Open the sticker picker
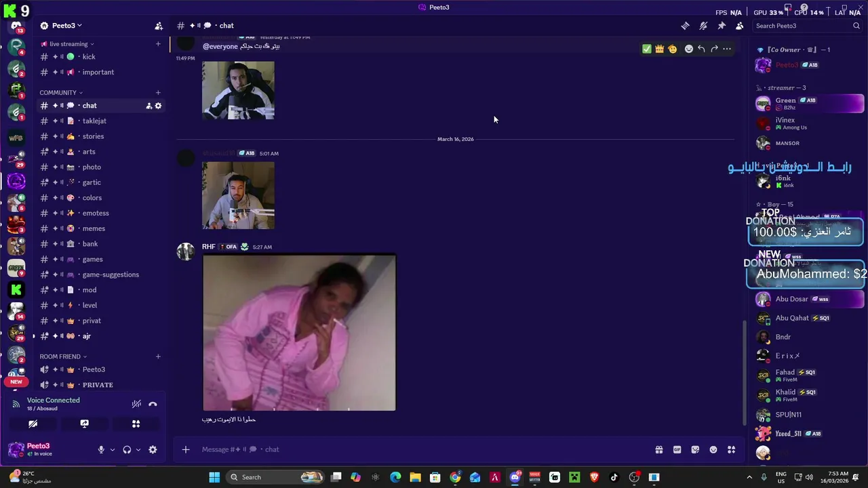868x488 pixels. coord(695,449)
